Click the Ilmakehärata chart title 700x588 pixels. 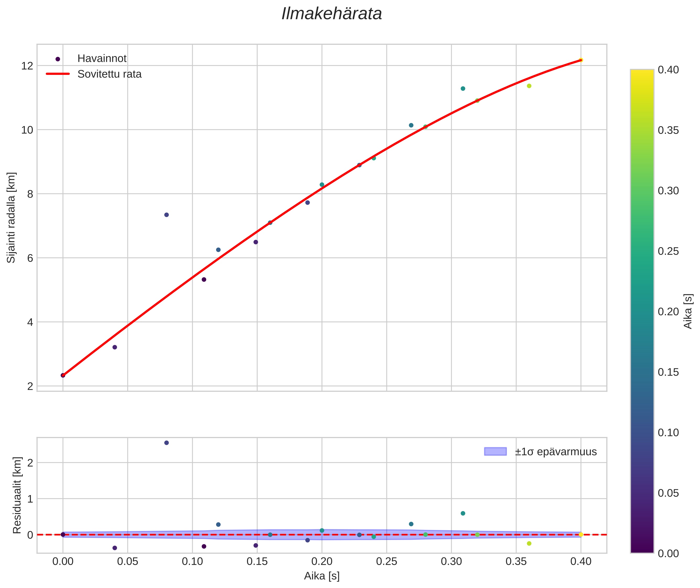pos(331,14)
